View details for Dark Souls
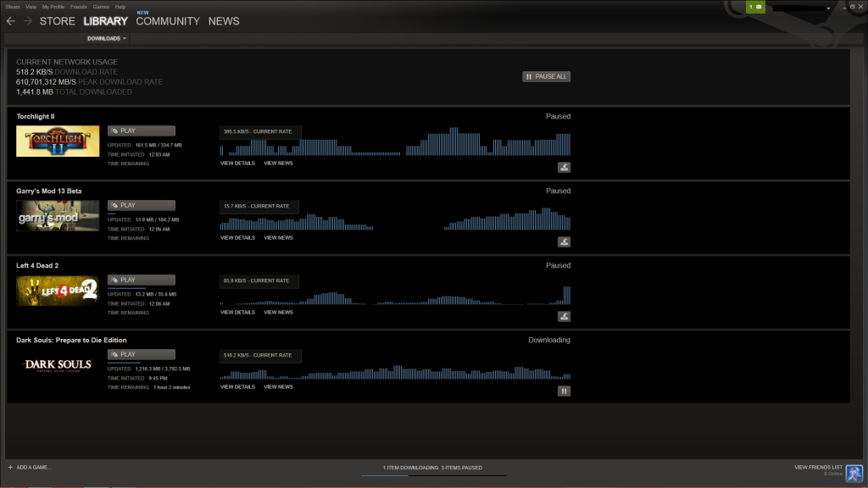This screenshot has width=868, height=488. (237, 387)
